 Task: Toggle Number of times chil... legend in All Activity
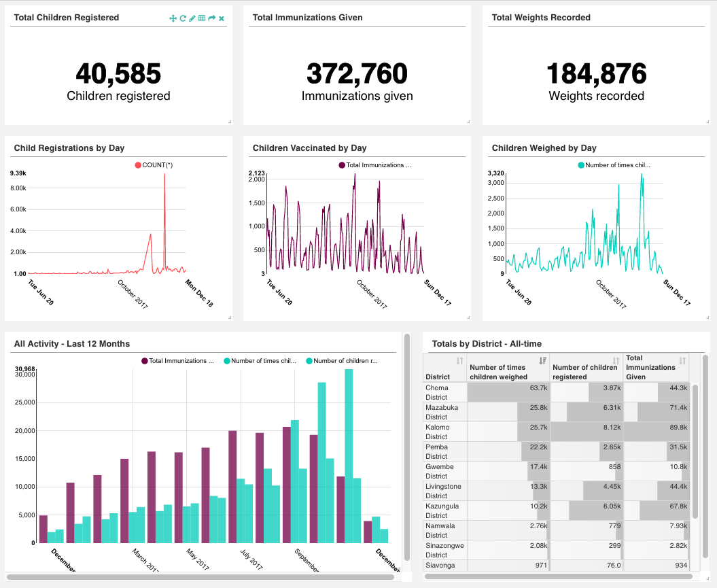point(260,361)
